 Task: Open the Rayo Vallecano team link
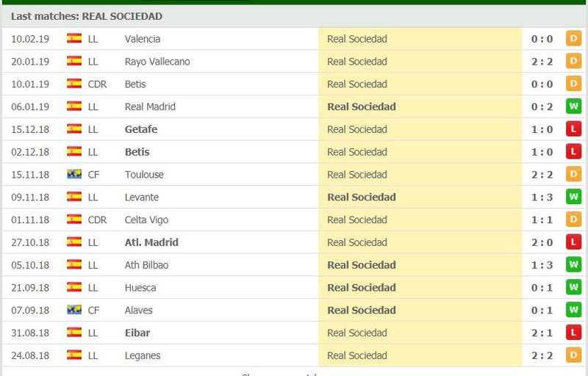[157, 62]
